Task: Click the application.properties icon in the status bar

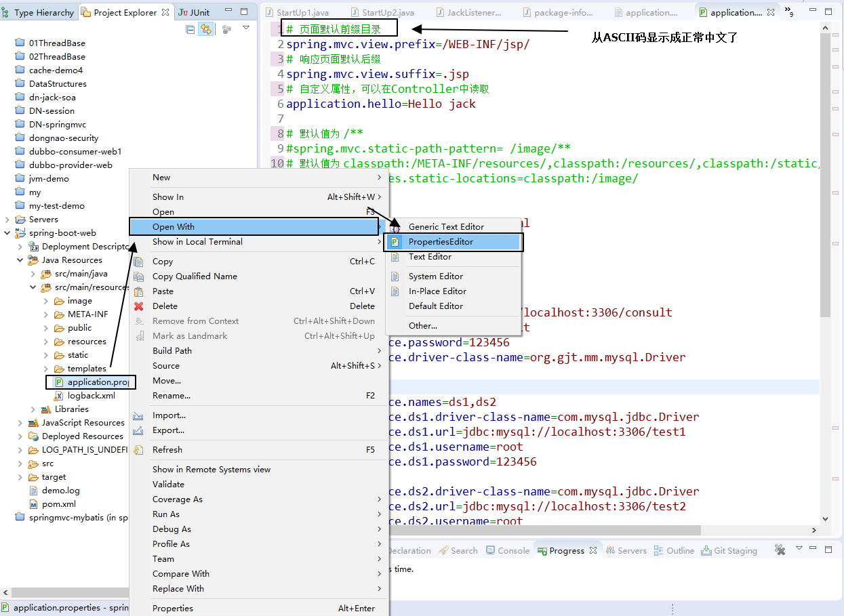Action: click(x=7, y=607)
